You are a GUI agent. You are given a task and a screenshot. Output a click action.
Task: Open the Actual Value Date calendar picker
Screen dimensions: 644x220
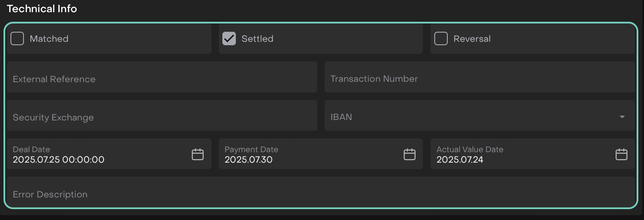pos(621,154)
